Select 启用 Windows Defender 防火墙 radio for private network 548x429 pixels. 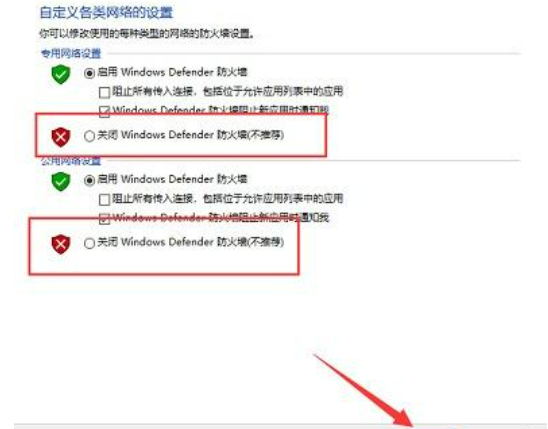[89, 73]
